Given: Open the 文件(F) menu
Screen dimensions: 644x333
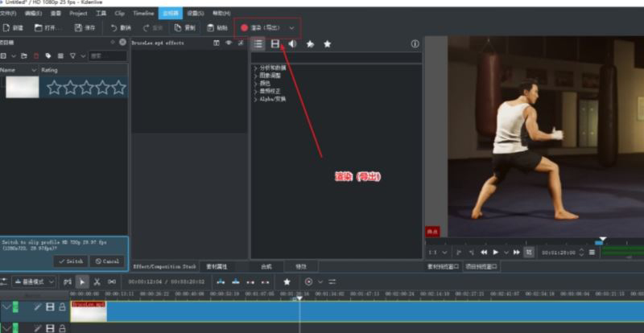Looking at the screenshot, I should (x=8, y=13).
